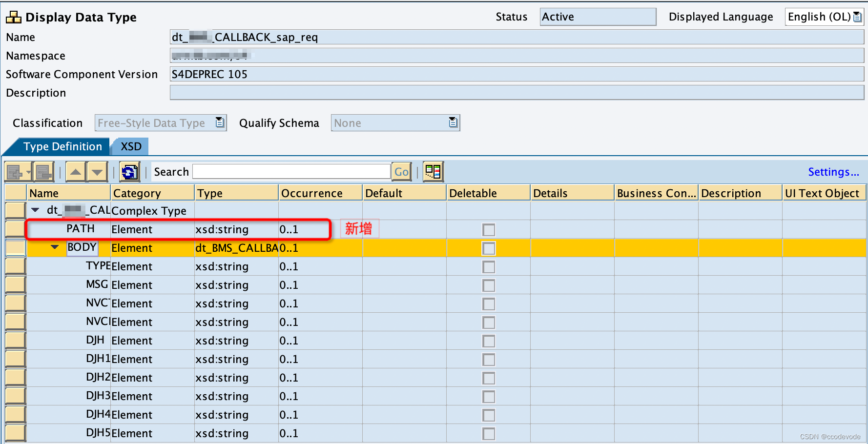
Task: Collapse the dt_ Complex Type root node
Action: tap(35, 210)
